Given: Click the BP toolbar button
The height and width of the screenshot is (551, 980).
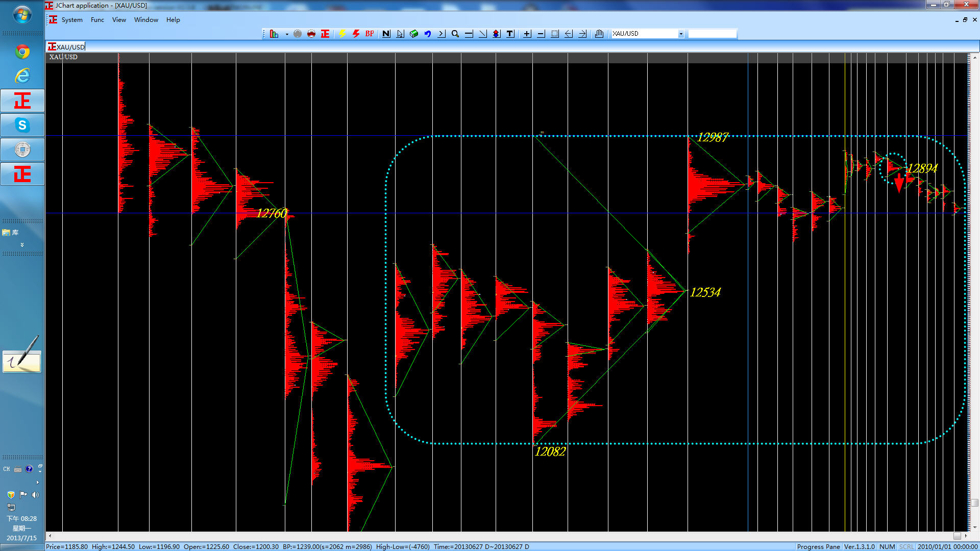Looking at the screenshot, I should [370, 34].
